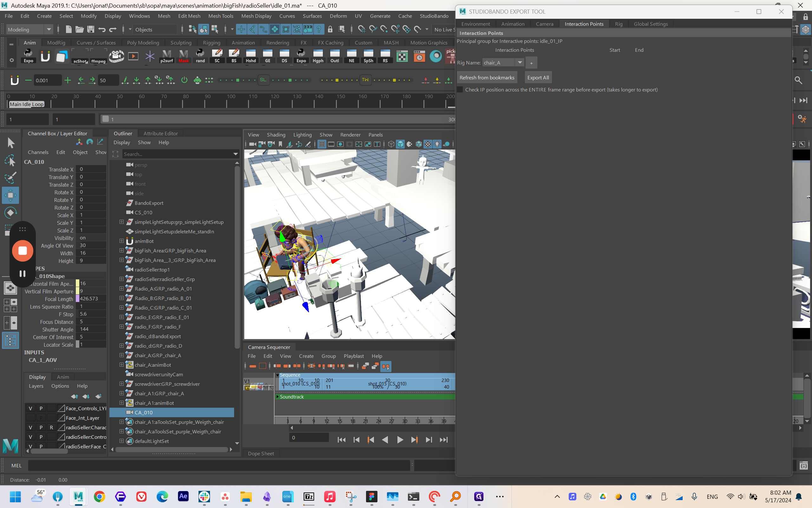
Task: Switch to the Camera tab in Export Tool
Action: coord(544,24)
